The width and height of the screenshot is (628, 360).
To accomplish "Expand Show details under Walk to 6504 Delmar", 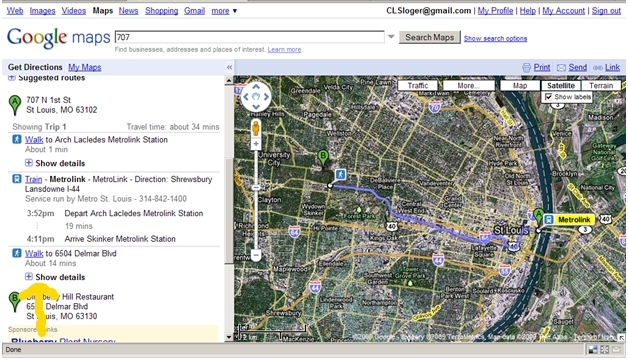I will point(55,277).
